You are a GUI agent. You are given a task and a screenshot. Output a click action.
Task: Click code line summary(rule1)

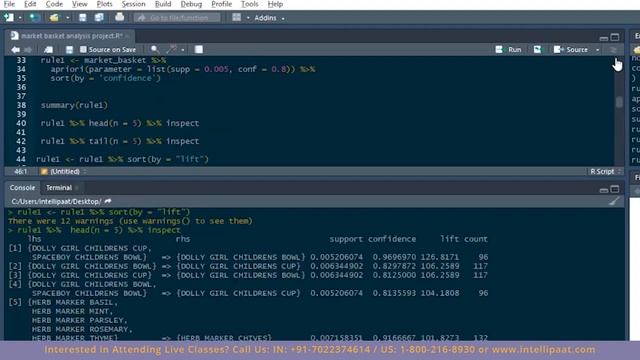point(74,105)
